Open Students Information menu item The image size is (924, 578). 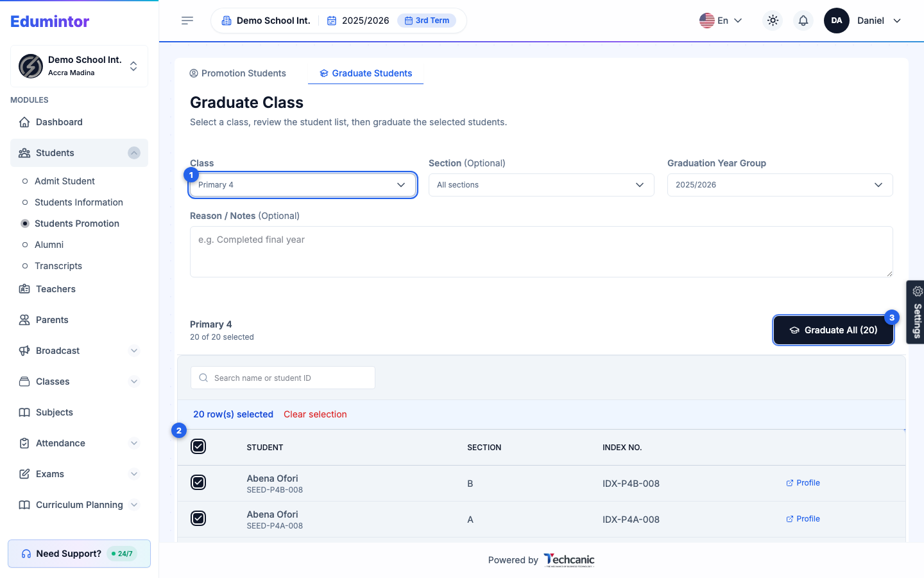79,202
